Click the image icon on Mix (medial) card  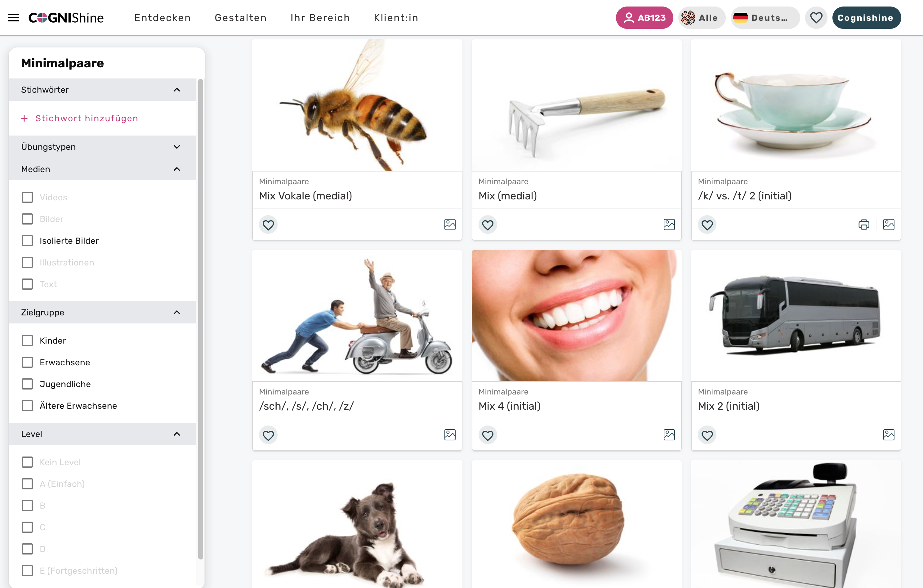[669, 225]
